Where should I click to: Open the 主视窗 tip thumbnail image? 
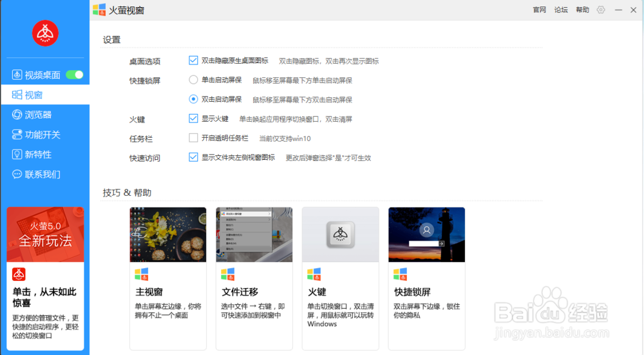click(168, 235)
